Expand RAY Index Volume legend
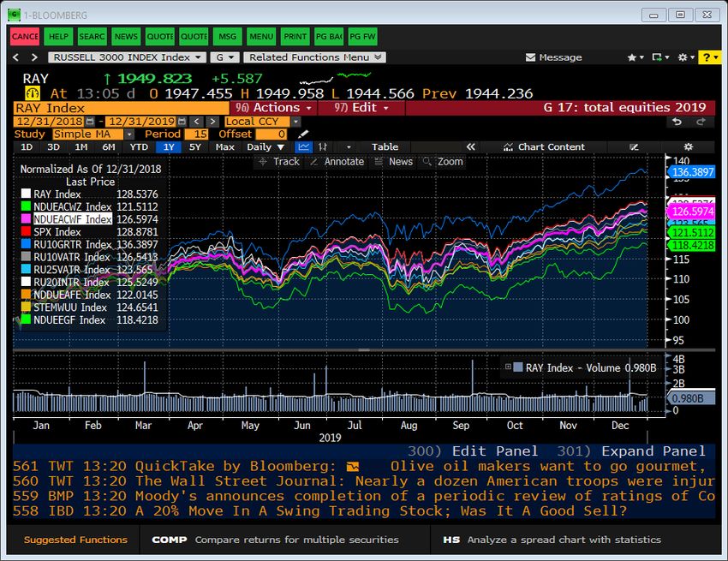This screenshot has height=561, width=728. [508, 367]
